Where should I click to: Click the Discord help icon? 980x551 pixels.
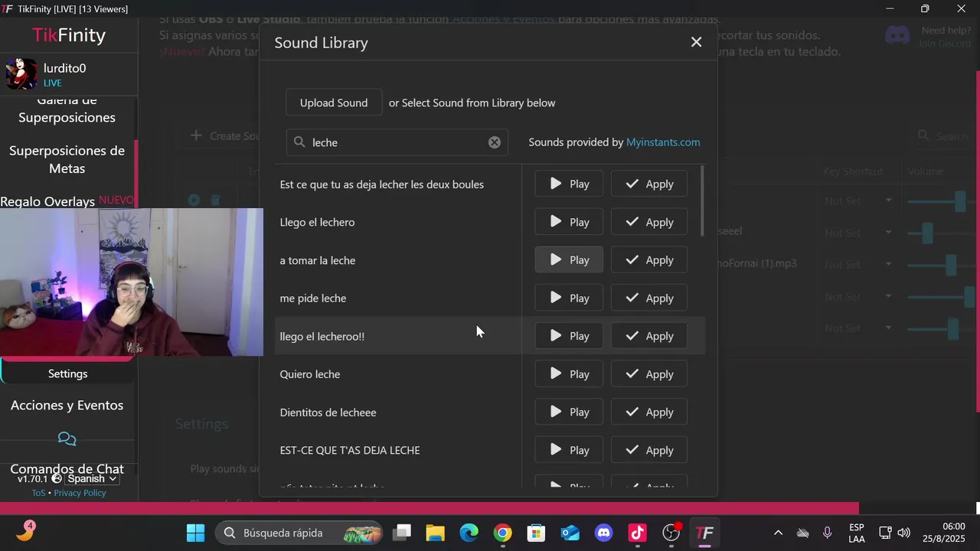[897, 35]
